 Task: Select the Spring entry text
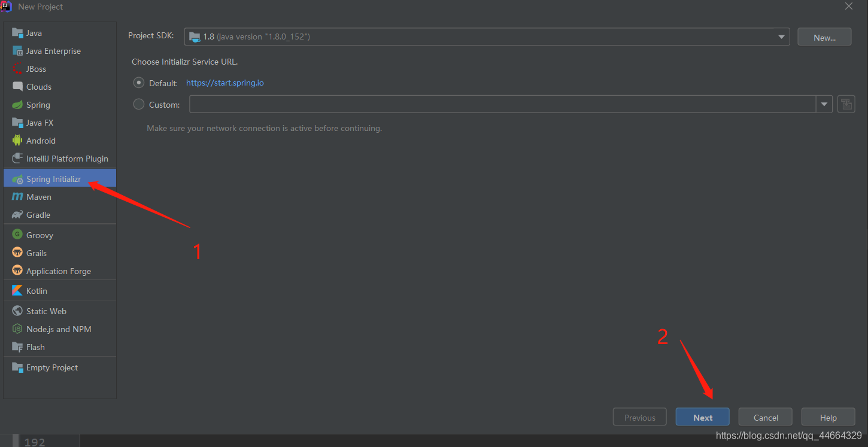38,105
